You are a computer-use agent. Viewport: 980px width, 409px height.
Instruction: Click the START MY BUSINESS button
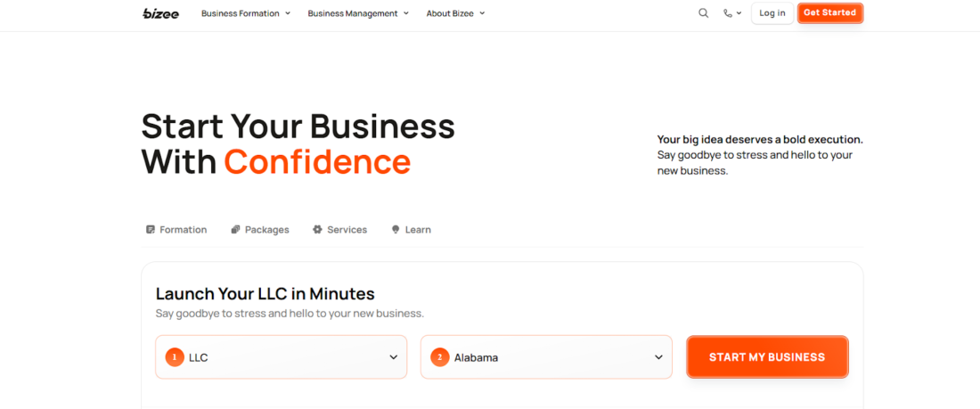767,357
